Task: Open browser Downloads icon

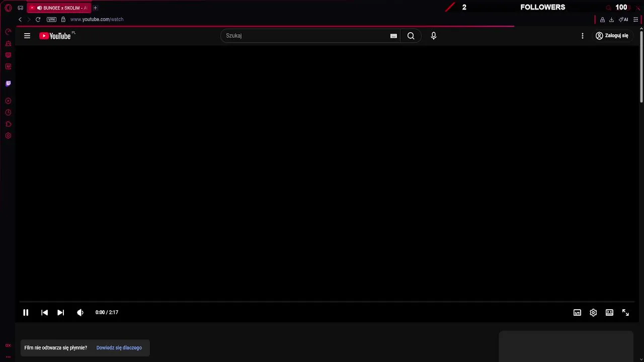Action: [x=611, y=20]
